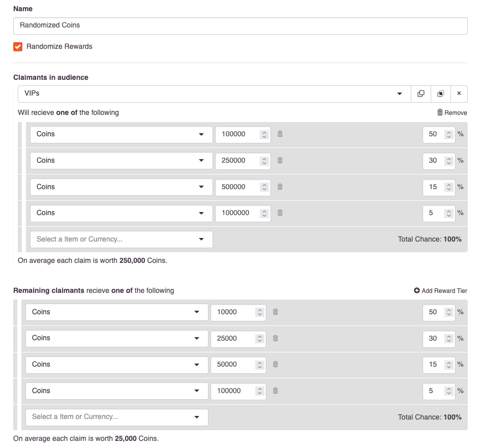Decrease the 30 percent chance on 25000 row
Screen dimensions: 483x448
tap(449, 341)
